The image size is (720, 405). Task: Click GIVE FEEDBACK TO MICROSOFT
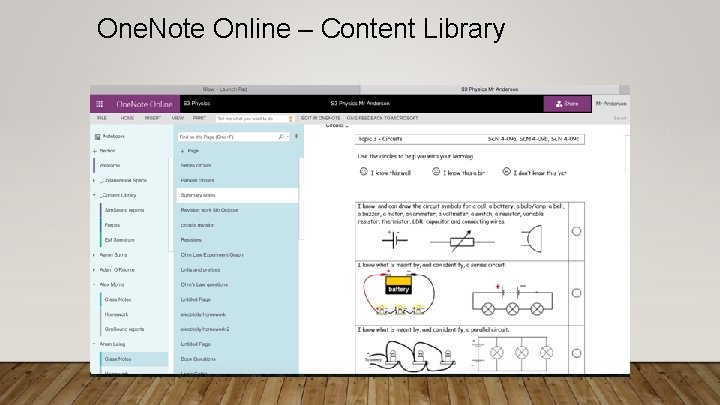pos(382,118)
